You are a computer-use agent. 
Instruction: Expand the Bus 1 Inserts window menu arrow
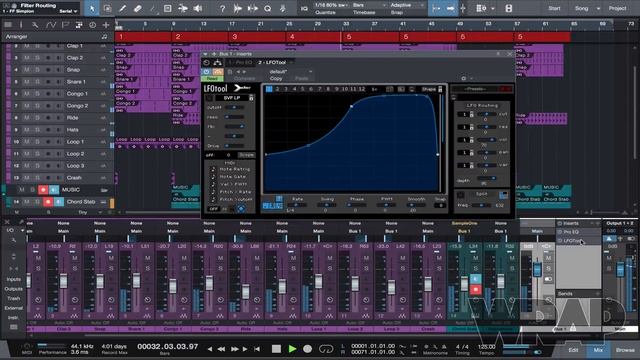[205, 54]
